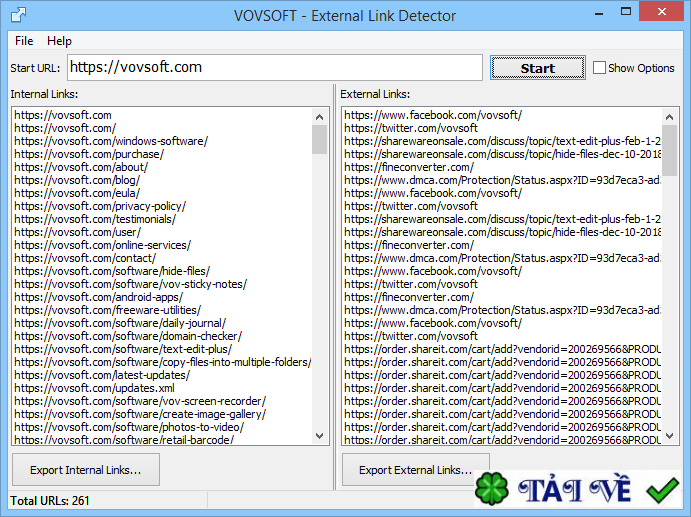The image size is (691, 517).
Task: Click External Links scrollbar down arrow
Action: [x=669, y=435]
